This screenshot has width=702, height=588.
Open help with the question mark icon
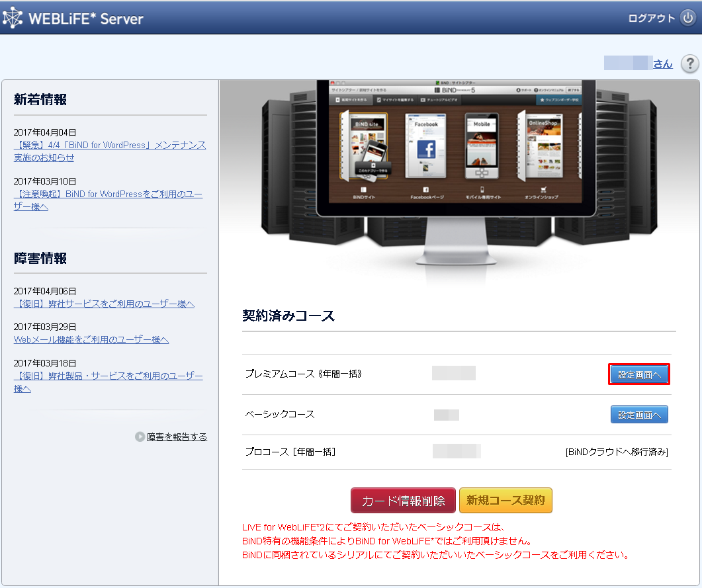690,63
